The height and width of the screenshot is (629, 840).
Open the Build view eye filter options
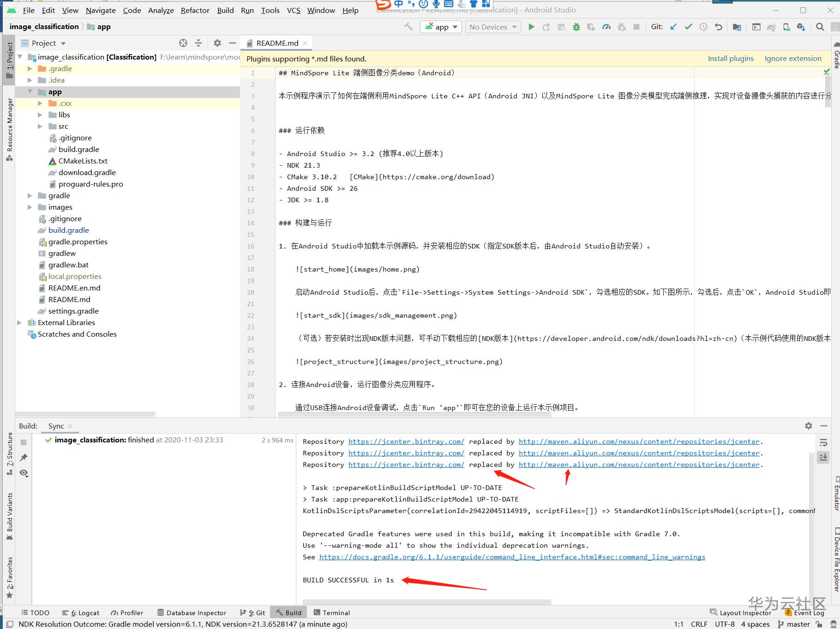tap(24, 473)
